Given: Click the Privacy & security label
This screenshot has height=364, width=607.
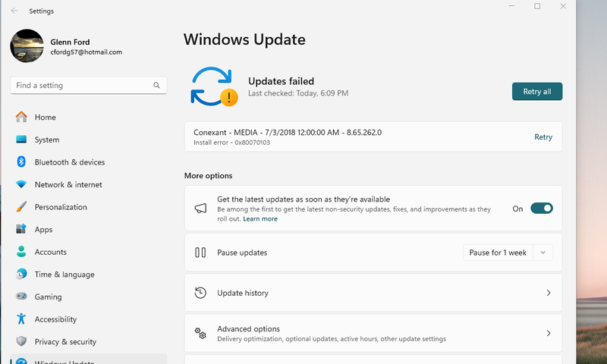Looking at the screenshot, I should pos(65,341).
